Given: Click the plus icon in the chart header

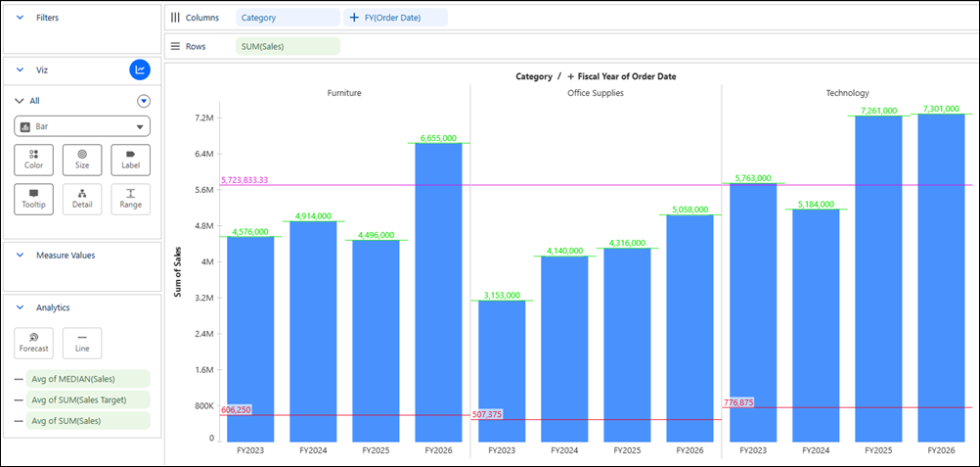Looking at the screenshot, I should click(570, 76).
